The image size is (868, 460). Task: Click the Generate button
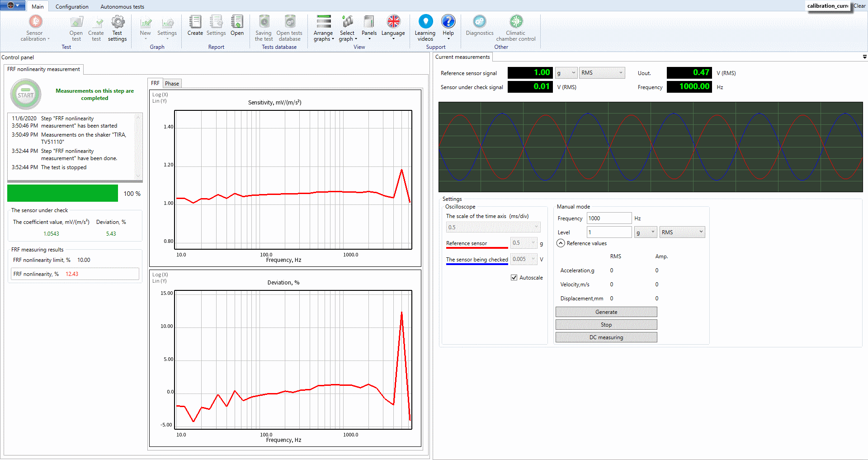606,312
